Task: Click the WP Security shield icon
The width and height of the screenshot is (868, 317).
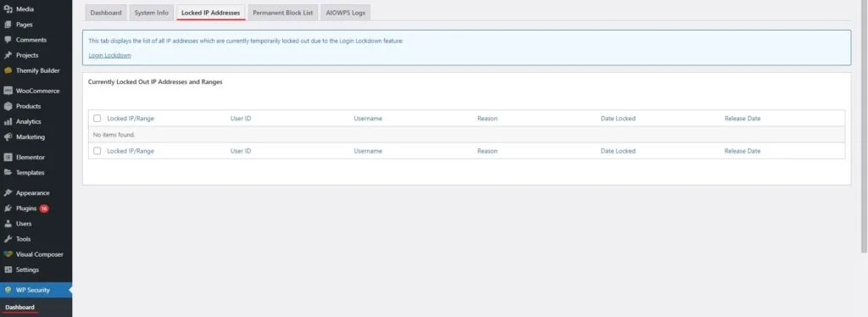Action: pyautogui.click(x=8, y=290)
